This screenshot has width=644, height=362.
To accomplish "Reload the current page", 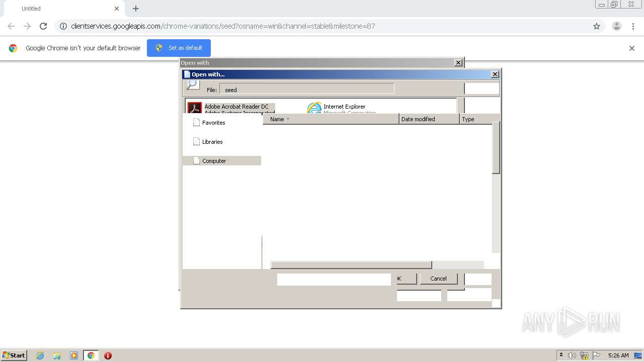I will 43,26.
